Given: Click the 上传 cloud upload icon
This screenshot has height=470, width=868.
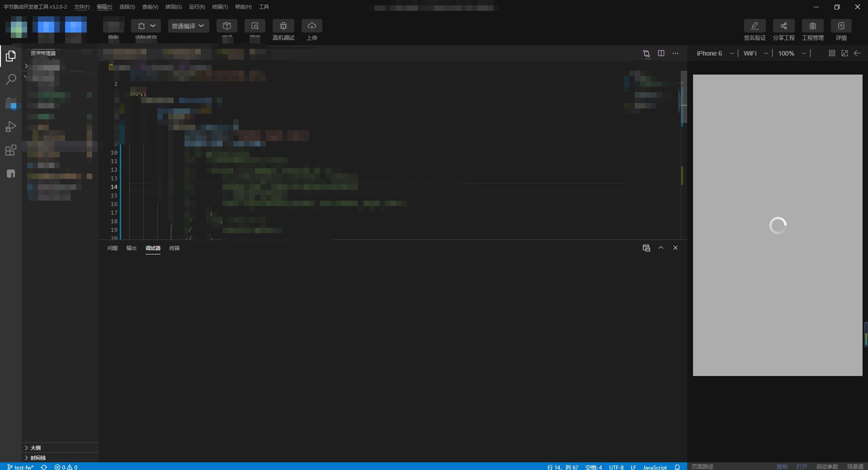Looking at the screenshot, I should [x=311, y=26].
